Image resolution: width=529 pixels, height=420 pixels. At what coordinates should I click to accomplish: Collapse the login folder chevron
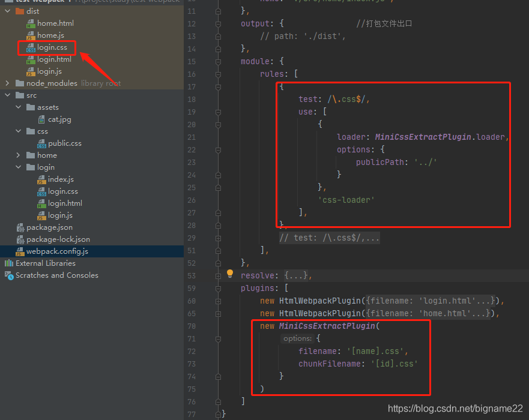click(x=18, y=167)
